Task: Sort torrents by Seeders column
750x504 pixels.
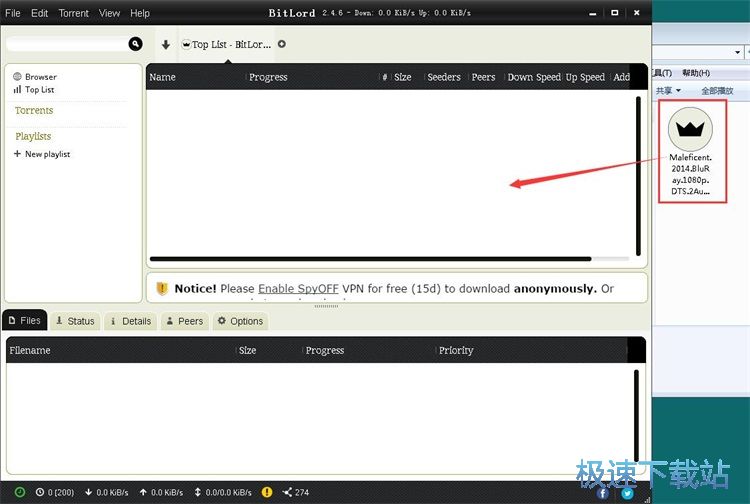Action: 444,77
